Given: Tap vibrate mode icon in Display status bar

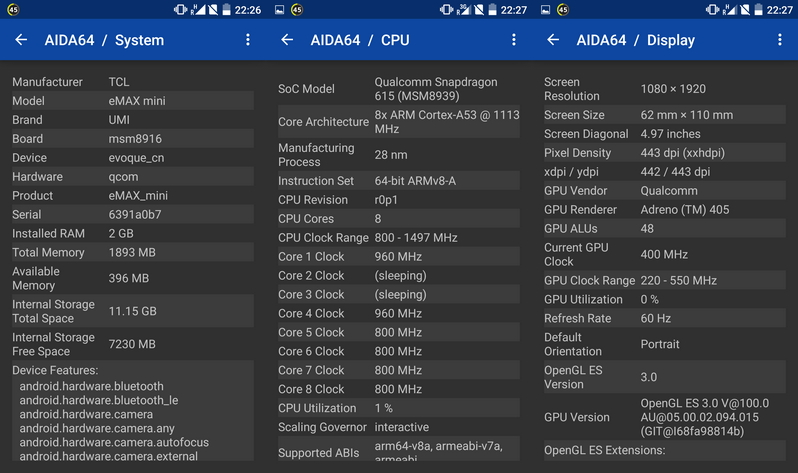Looking at the screenshot, I should tap(712, 10).
